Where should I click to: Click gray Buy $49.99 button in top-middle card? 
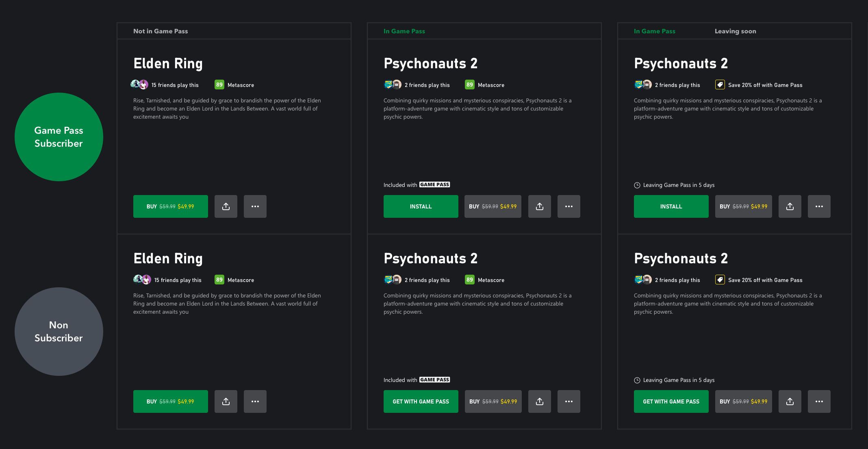(x=493, y=206)
